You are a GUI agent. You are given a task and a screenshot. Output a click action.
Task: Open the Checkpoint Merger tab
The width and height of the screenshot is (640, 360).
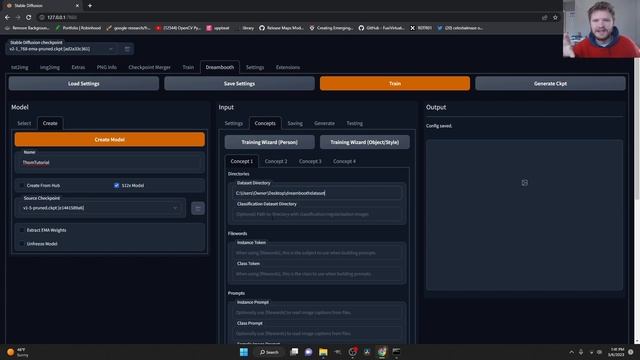click(149, 67)
